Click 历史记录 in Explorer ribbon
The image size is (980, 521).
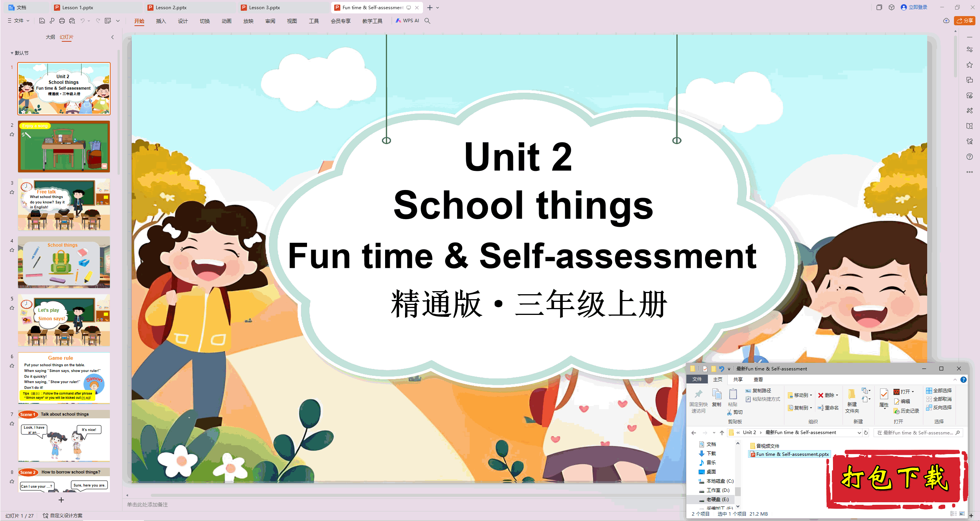906,411
